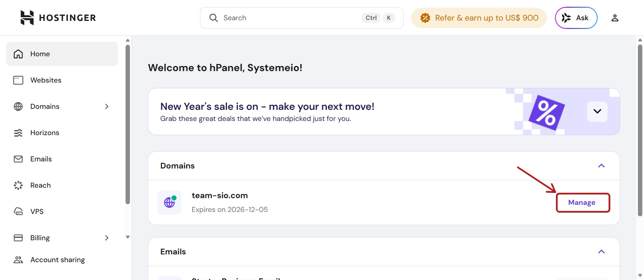Click the Hostinger logo icon
This screenshot has width=644, height=280.
click(x=27, y=18)
